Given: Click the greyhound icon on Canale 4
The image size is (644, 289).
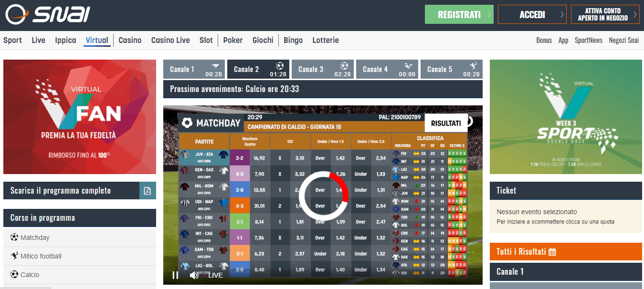Looking at the screenshot, I should pos(409,66).
